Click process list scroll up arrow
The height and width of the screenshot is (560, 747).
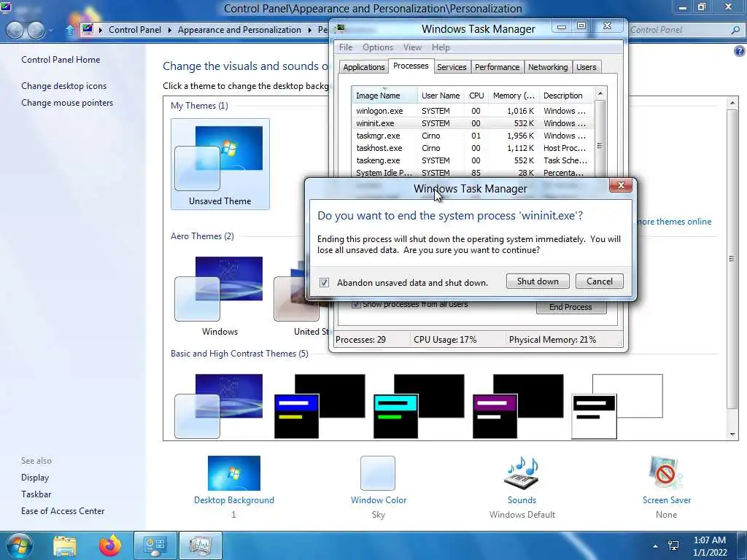pos(600,93)
